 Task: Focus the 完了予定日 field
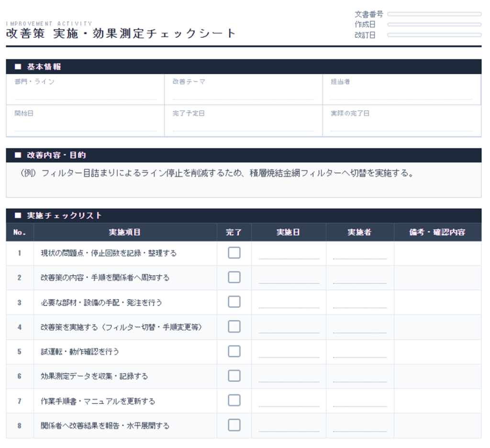[x=243, y=126]
